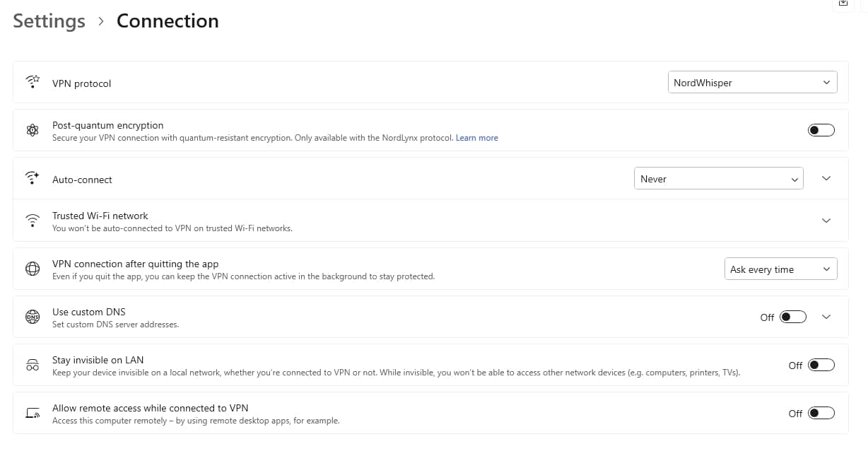
Task: Expand the Use custom DNS chevron
Action: (x=826, y=317)
